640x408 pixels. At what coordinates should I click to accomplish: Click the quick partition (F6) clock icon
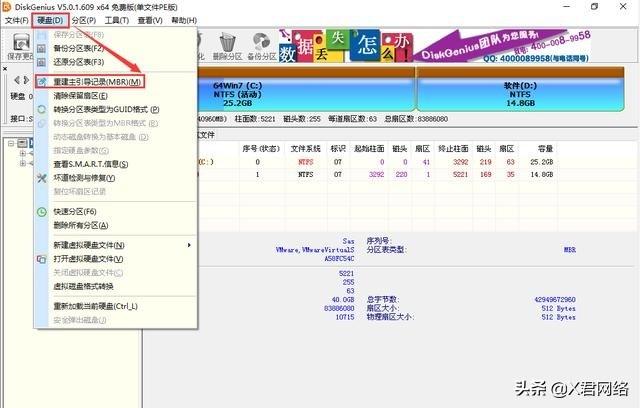click(x=42, y=212)
